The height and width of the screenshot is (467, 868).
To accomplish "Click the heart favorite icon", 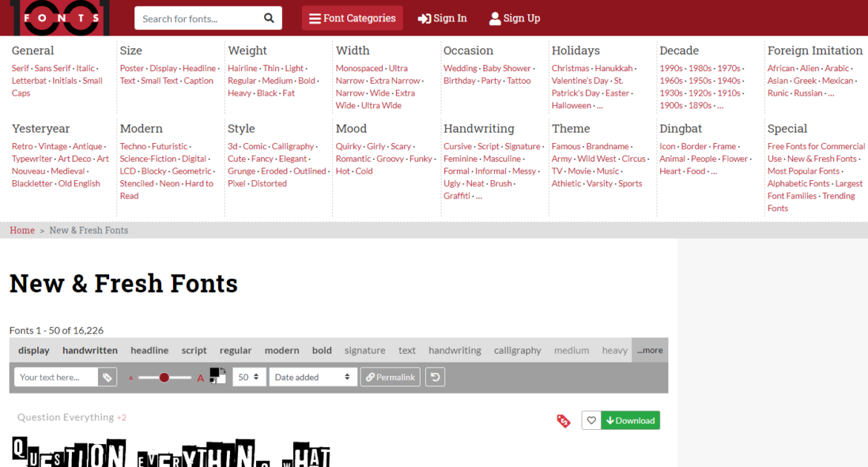I will [591, 420].
